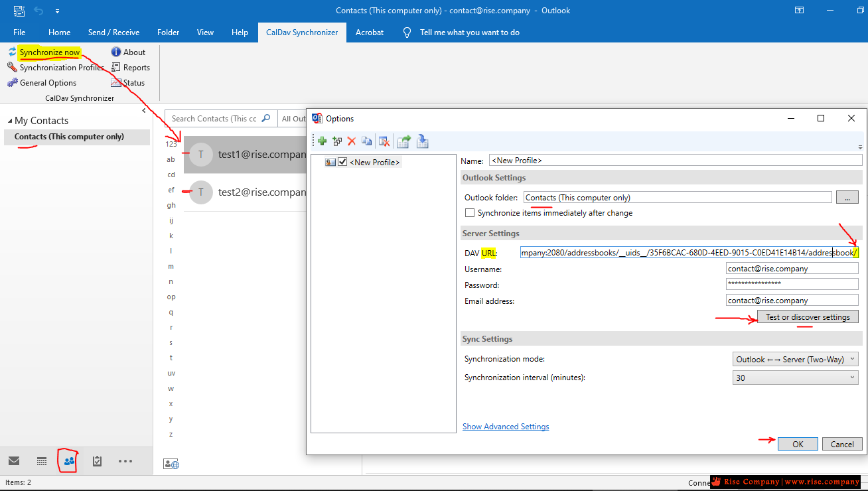Jump to the 'op' index letters

(171, 297)
